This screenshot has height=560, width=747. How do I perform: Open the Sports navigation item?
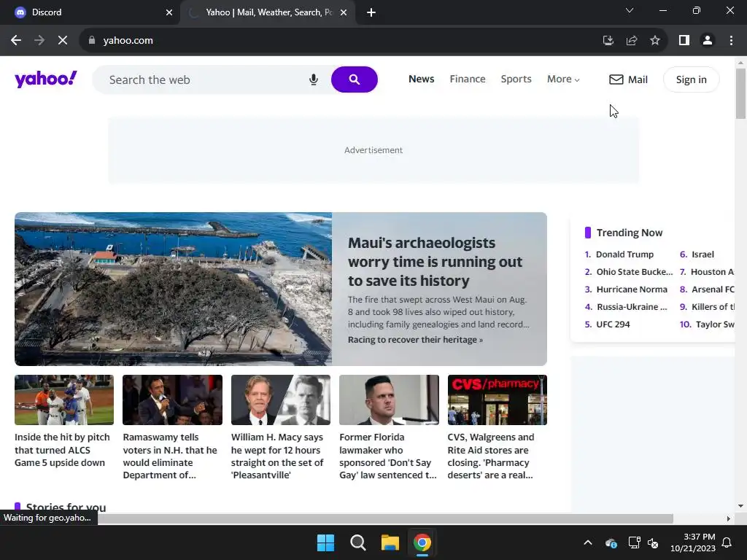(516, 79)
